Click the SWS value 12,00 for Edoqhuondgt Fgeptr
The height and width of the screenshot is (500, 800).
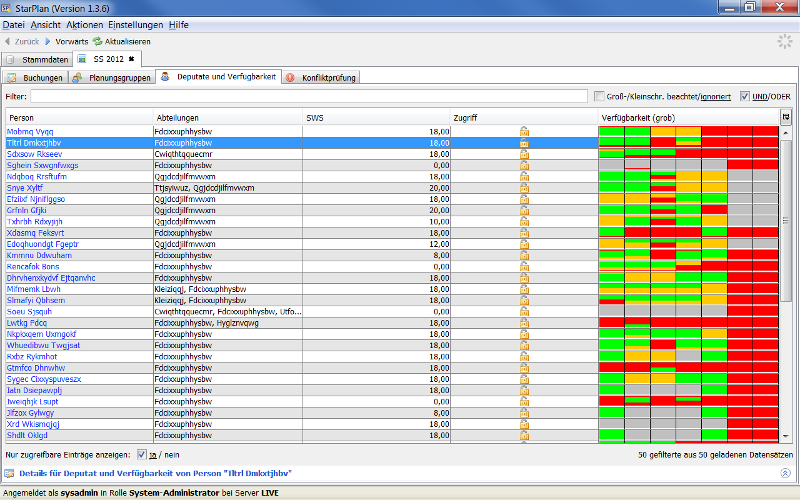[439, 244]
